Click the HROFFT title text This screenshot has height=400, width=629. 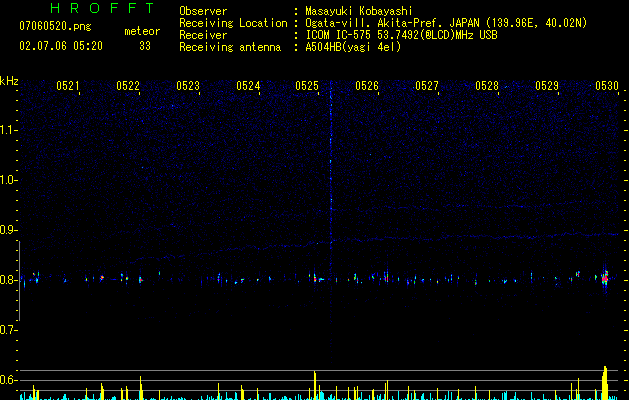coord(102,8)
